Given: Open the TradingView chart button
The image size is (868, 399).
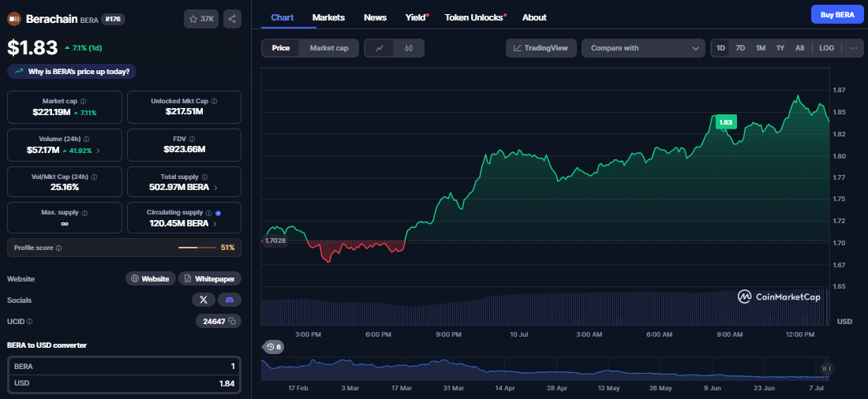Looking at the screenshot, I should pos(541,48).
